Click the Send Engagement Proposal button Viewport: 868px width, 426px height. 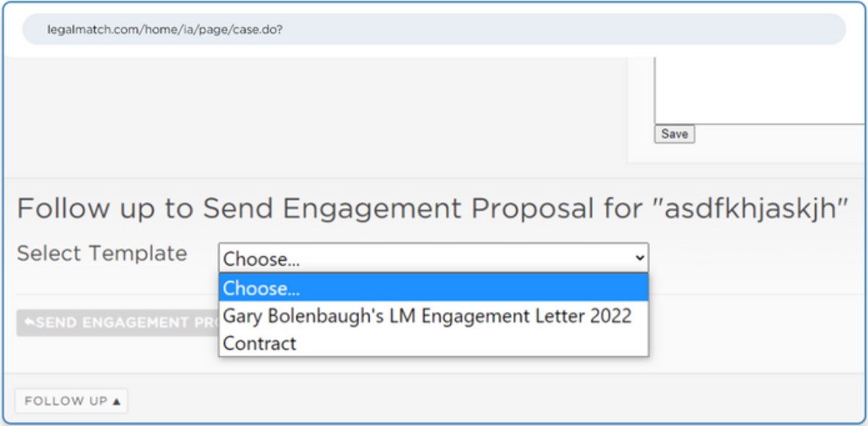(117, 322)
